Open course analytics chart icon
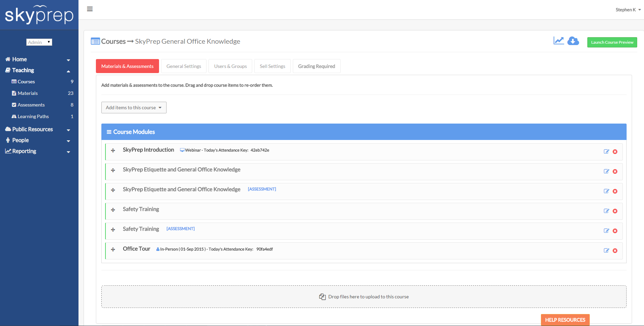 pos(558,41)
